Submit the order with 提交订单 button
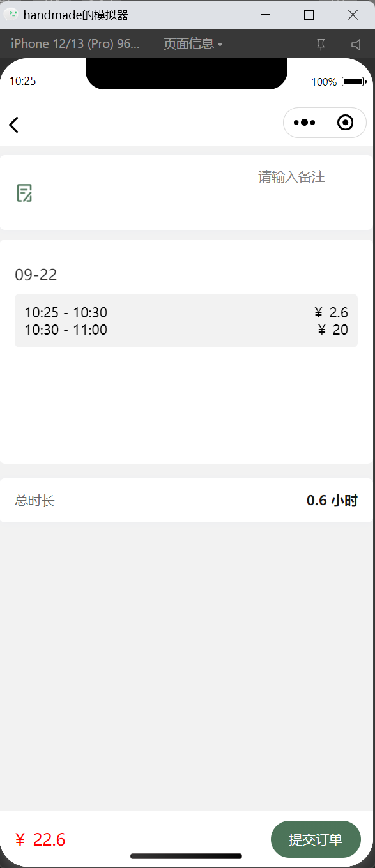The width and height of the screenshot is (375, 868). point(316,839)
